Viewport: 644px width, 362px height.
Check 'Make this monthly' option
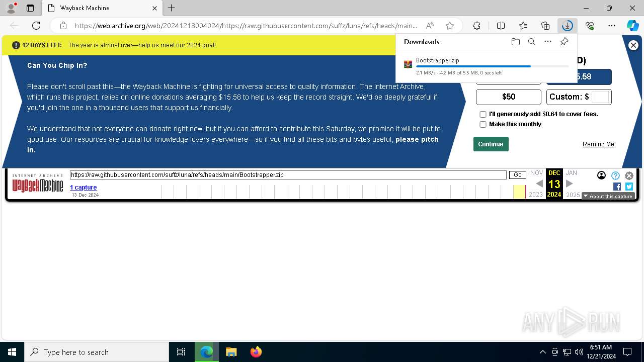click(483, 124)
